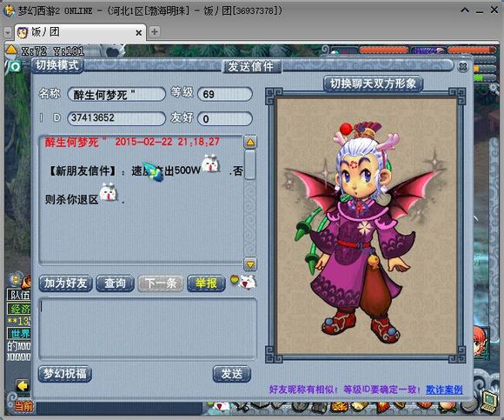Minimize the game window
The width and height of the screenshot is (504, 420).
480,11
